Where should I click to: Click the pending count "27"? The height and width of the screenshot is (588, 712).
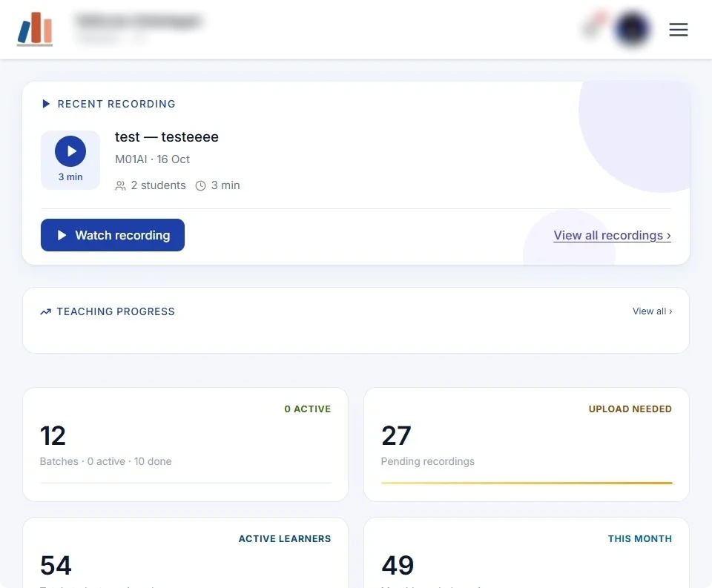click(x=396, y=436)
